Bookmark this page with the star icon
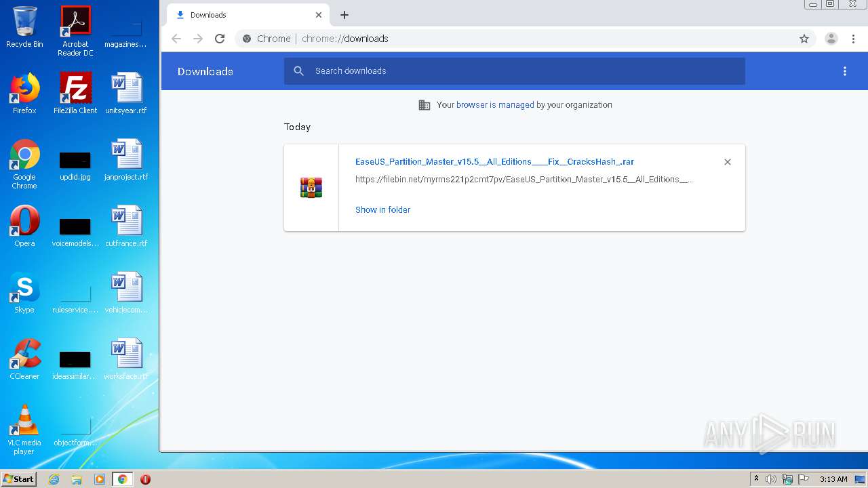The height and width of the screenshot is (488, 868). pos(804,39)
